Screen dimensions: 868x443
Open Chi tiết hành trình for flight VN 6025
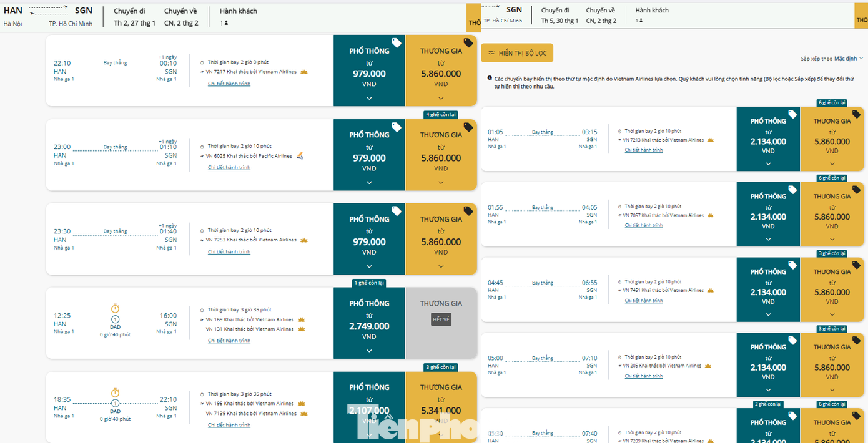coord(229,167)
